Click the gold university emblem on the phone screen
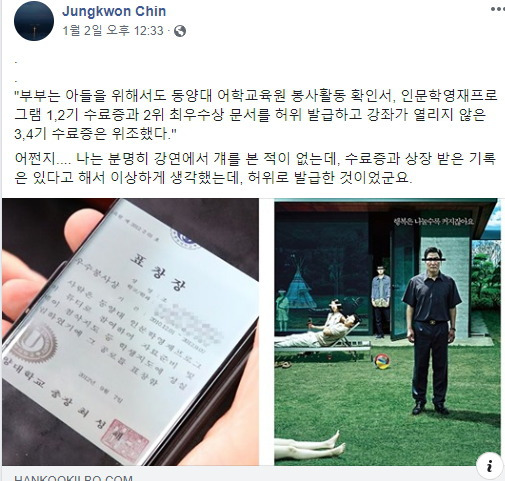The width and height of the screenshot is (505, 481). 34,344
